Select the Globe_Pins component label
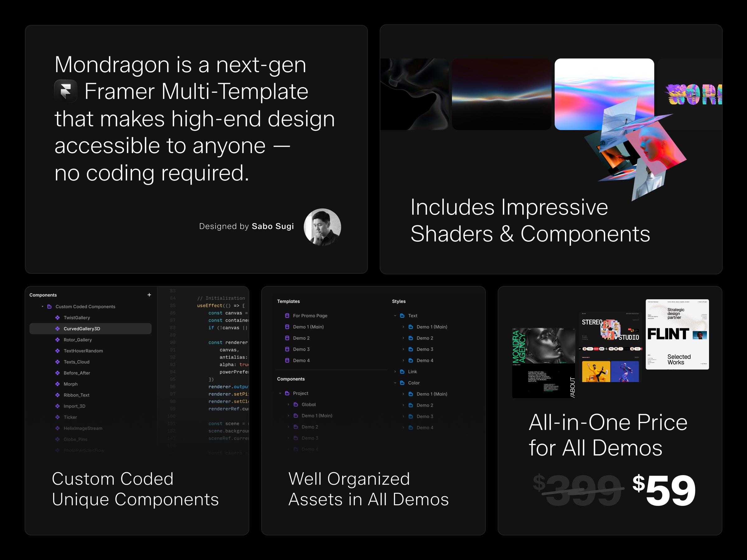Screen dimensions: 747x560 (x=76, y=439)
